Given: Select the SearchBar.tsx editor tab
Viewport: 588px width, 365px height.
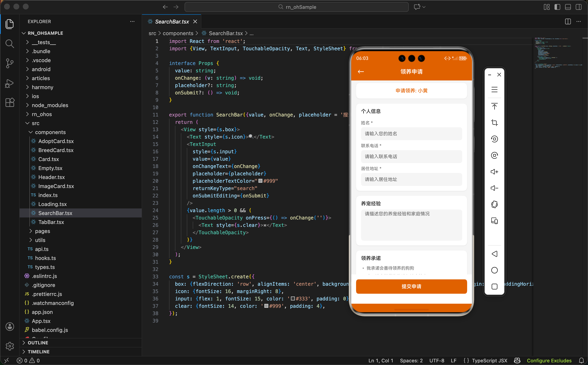Looking at the screenshot, I should click(x=172, y=22).
